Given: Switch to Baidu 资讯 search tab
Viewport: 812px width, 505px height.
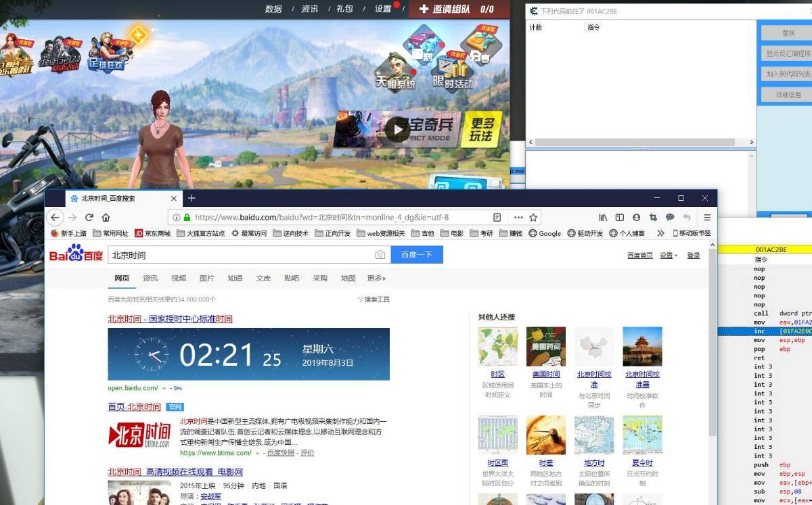Looking at the screenshot, I should (x=150, y=278).
